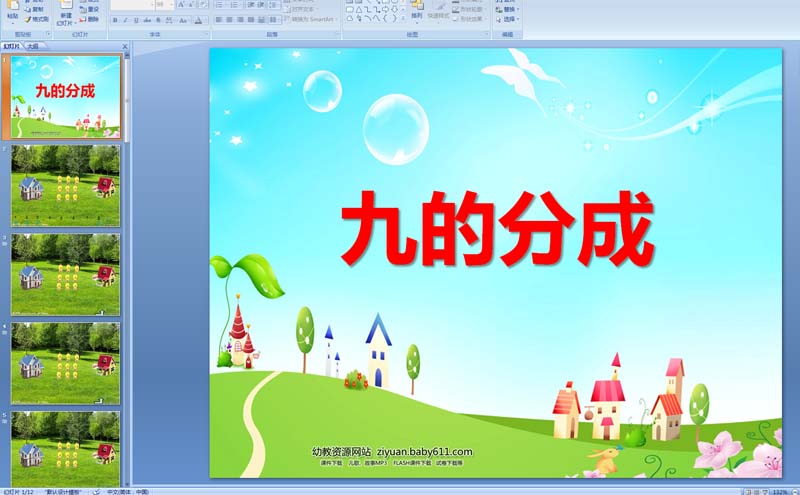Select the Slides (幻灯片) pane tab
800x495 pixels.
pyautogui.click(x=12, y=46)
